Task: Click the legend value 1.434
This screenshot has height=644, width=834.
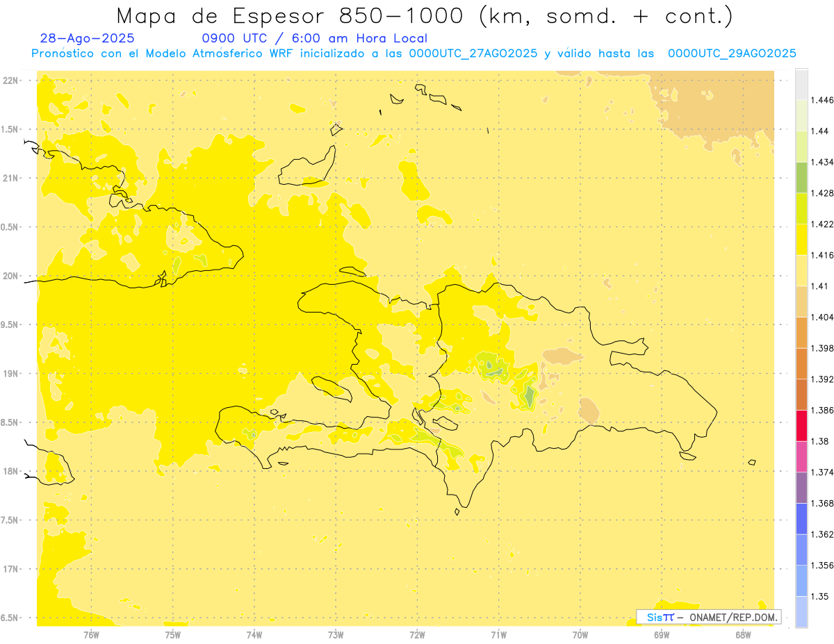Action: pos(821,162)
